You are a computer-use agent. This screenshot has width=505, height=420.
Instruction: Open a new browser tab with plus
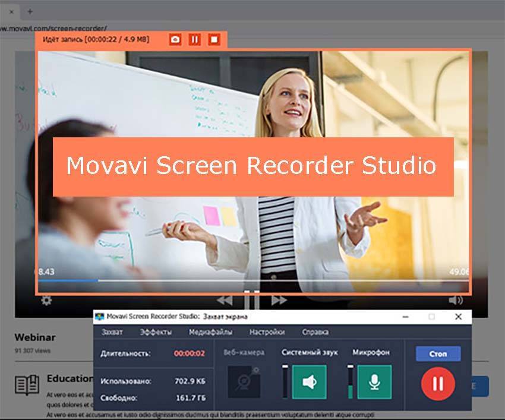[x=30, y=12]
